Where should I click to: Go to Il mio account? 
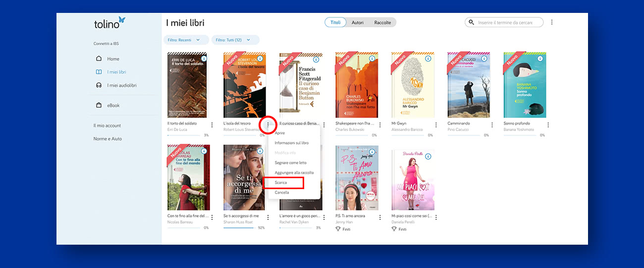click(107, 126)
